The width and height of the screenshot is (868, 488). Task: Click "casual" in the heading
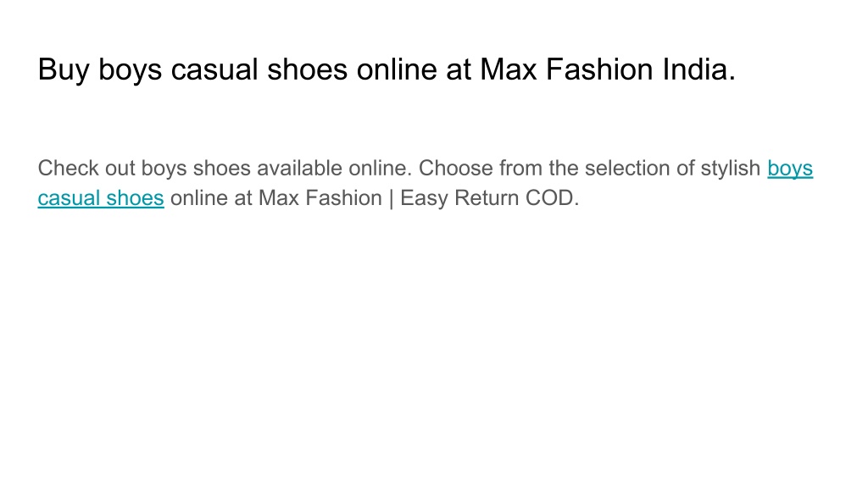click(x=214, y=69)
